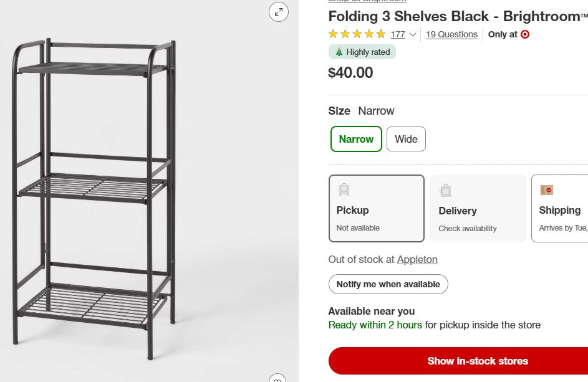Switch to the Delivery tab

tap(478, 208)
